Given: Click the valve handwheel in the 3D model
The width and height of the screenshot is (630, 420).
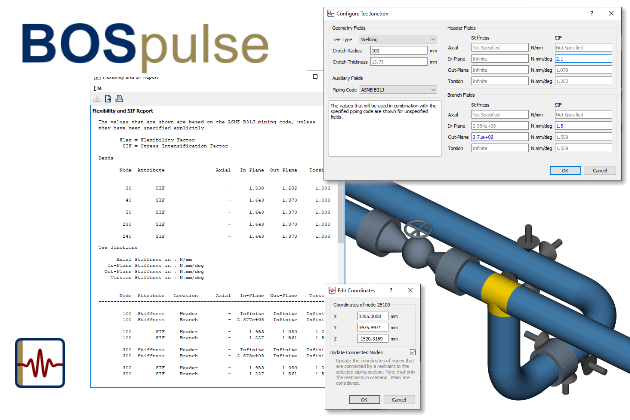Looking at the screenshot, I should 418,229.
